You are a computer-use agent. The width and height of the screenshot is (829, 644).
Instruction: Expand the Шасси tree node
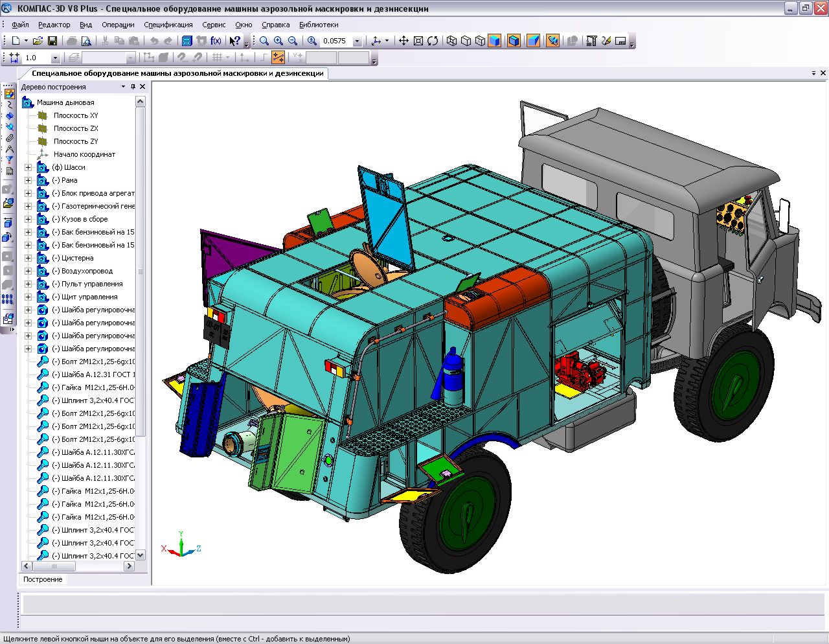(28, 167)
